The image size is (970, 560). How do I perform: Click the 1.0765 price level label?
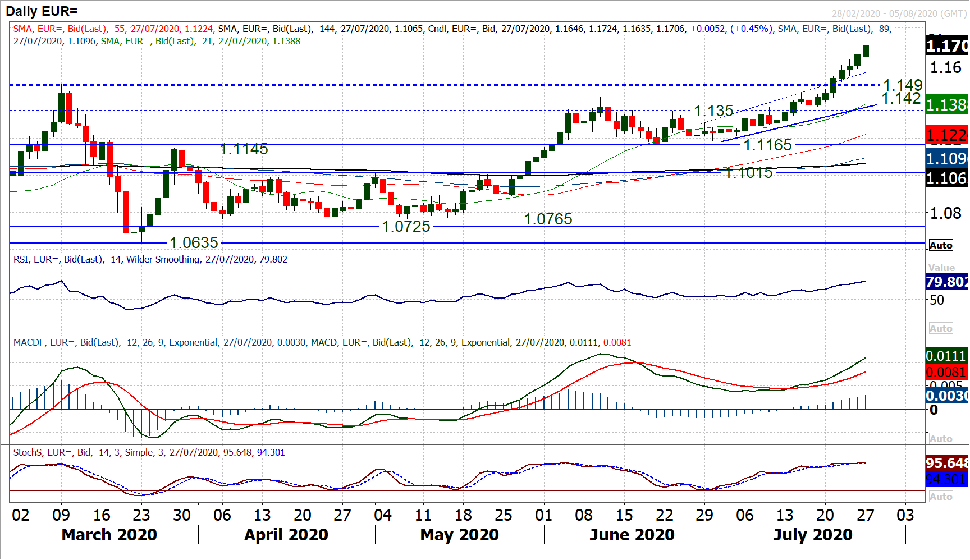548,219
